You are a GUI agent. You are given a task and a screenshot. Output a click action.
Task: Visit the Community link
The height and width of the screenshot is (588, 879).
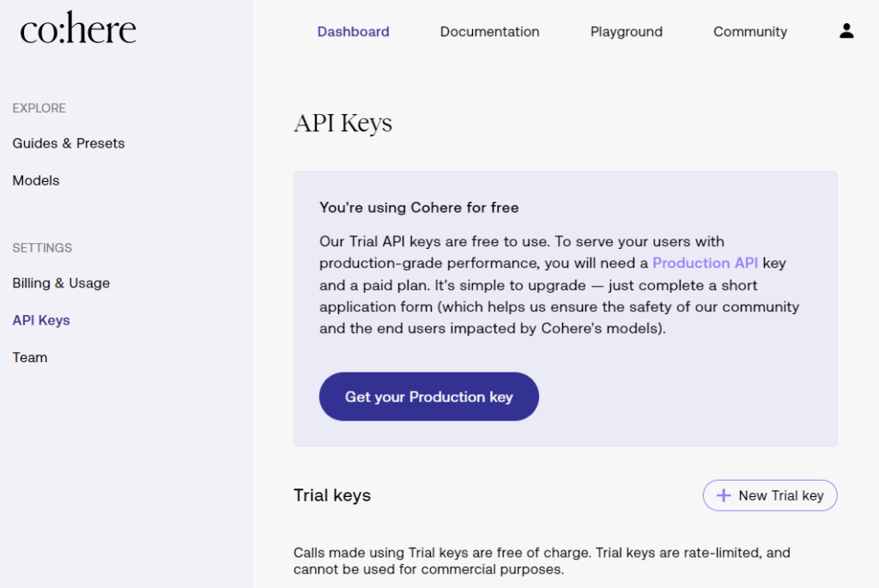[750, 32]
